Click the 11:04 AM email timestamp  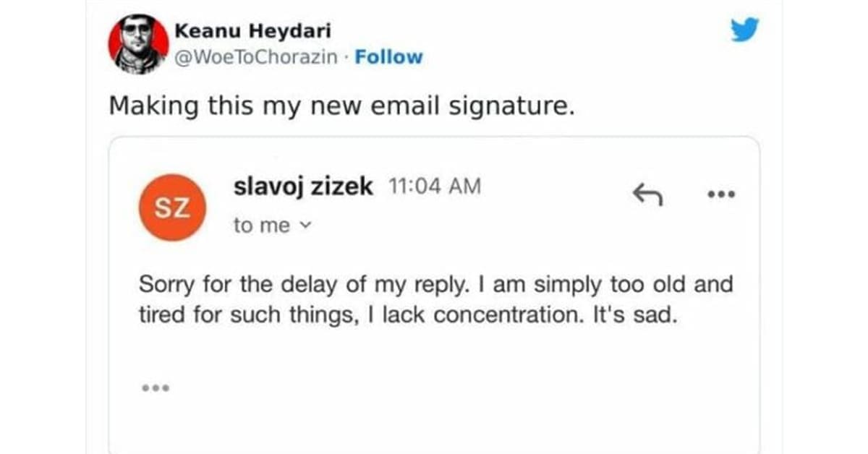[434, 187]
